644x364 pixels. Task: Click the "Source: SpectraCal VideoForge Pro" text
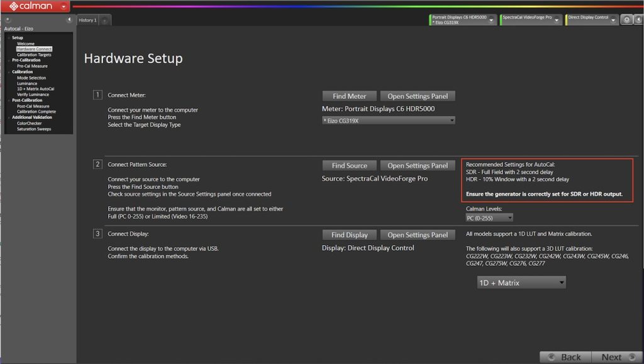375,178
